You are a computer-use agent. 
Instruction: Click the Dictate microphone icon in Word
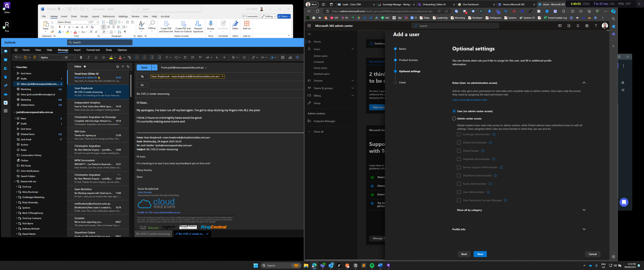click(210, 24)
